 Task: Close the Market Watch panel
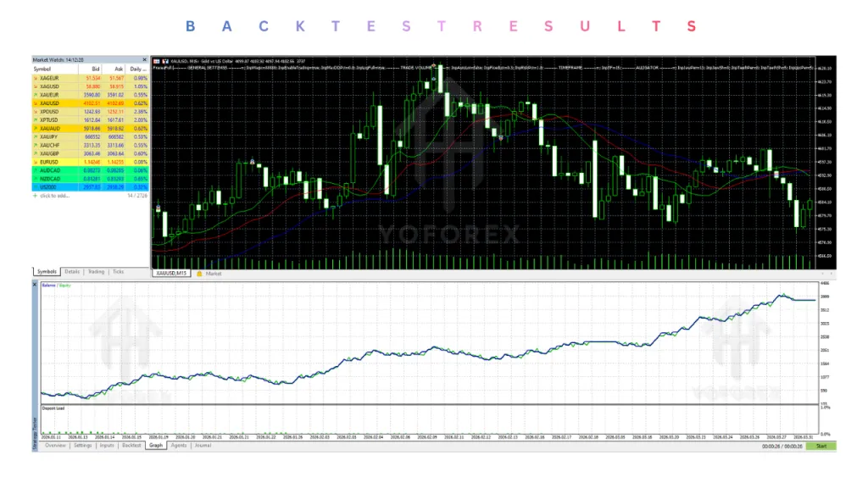point(144,60)
